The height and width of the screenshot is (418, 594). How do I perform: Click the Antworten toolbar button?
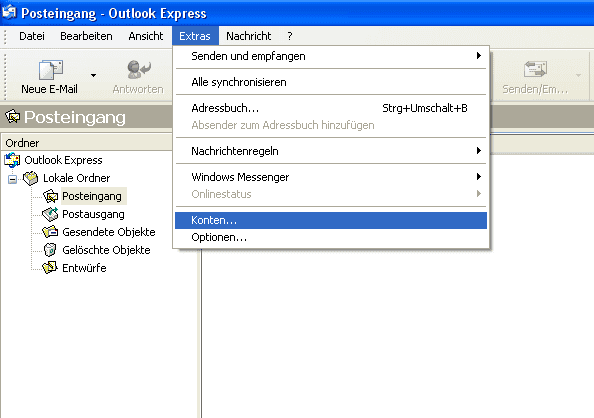click(138, 77)
